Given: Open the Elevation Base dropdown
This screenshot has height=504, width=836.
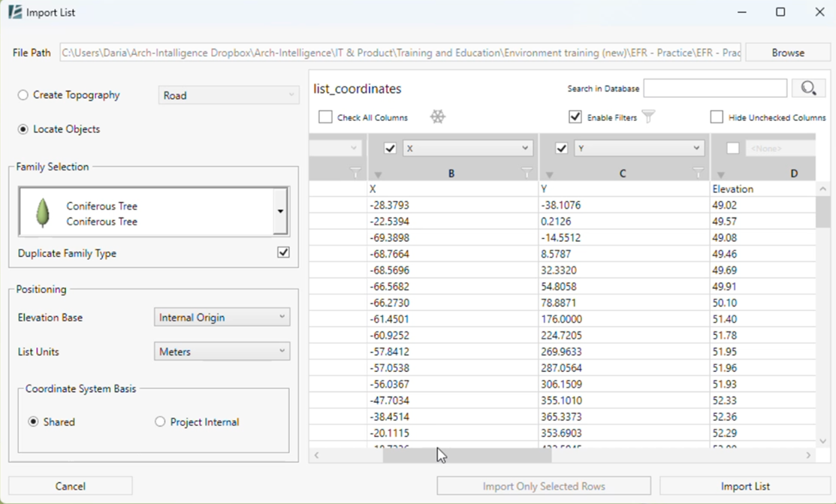Looking at the screenshot, I should click(221, 317).
